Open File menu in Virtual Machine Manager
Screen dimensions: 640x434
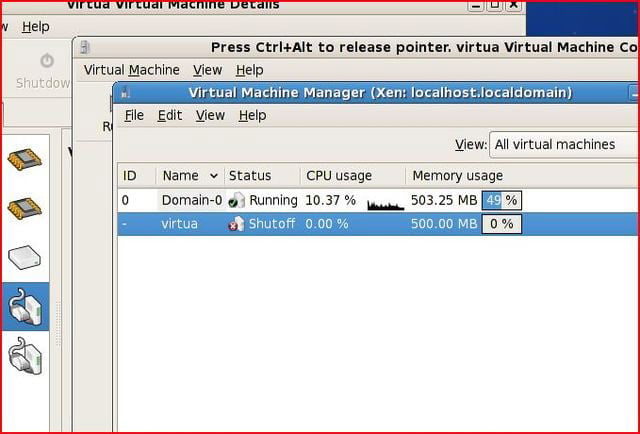(134, 116)
